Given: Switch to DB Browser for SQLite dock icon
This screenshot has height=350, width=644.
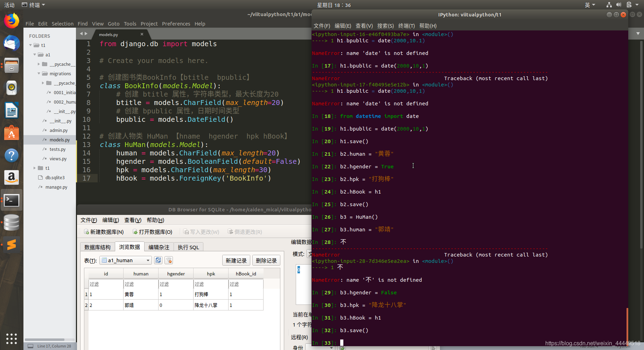Looking at the screenshot, I should coord(12,223).
